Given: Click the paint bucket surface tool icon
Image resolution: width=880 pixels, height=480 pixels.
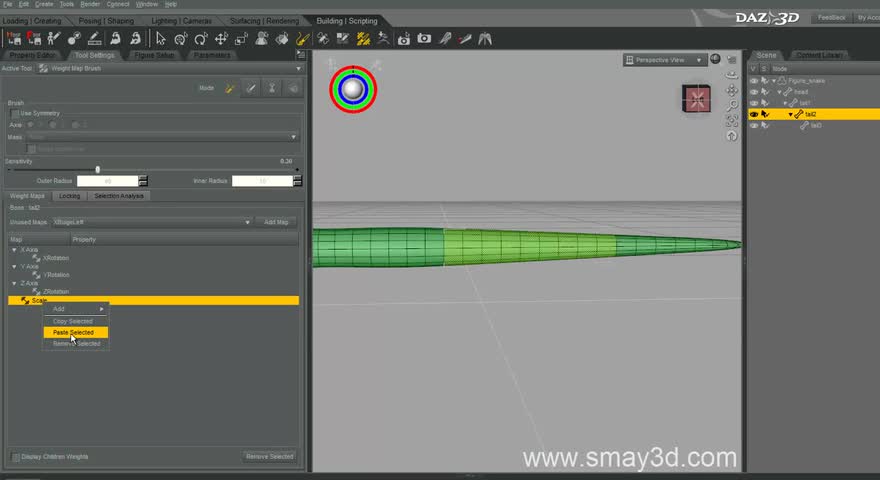Looking at the screenshot, I should (282, 39).
